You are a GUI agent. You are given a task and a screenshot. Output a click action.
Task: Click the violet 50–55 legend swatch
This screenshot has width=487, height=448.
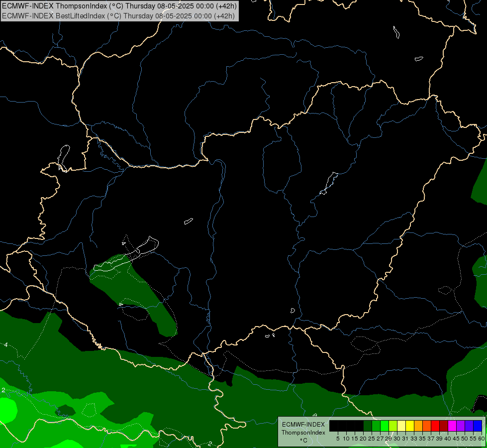[469, 426]
